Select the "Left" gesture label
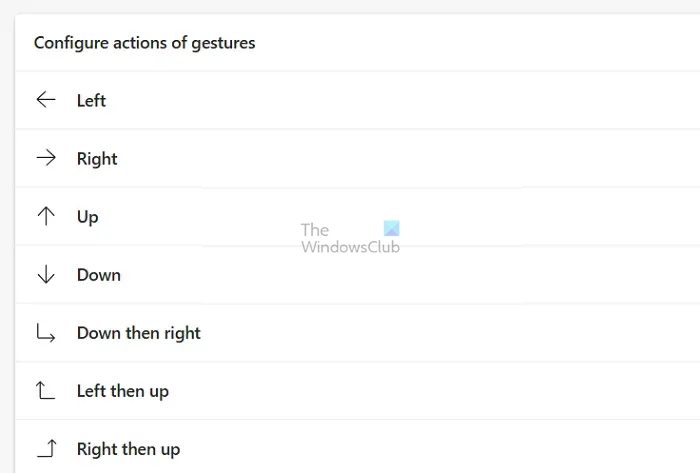The image size is (700, 473). point(91,100)
